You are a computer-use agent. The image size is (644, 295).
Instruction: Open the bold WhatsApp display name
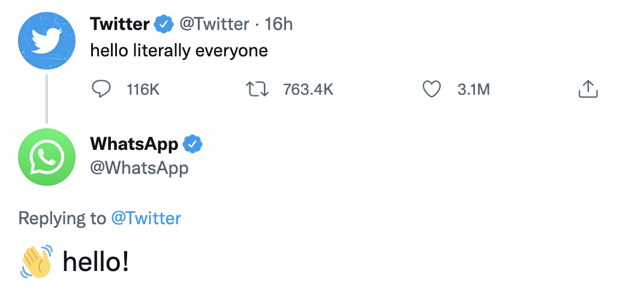click(x=134, y=145)
